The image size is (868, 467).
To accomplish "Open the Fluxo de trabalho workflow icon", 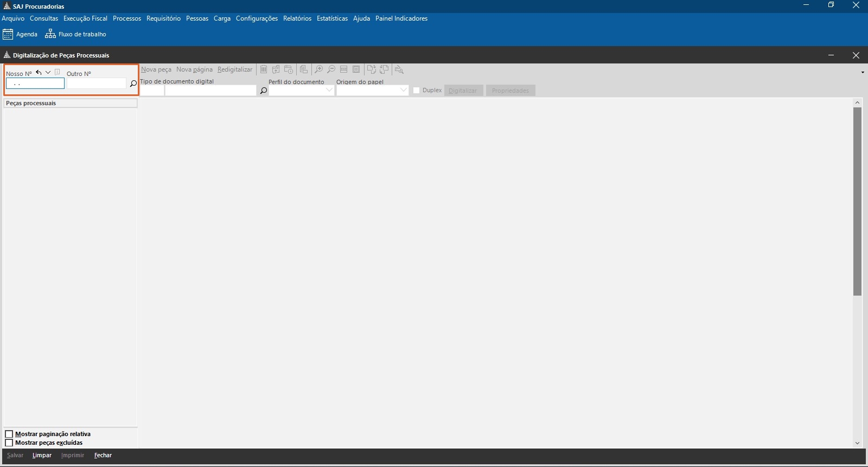I will pyautogui.click(x=50, y=34).
